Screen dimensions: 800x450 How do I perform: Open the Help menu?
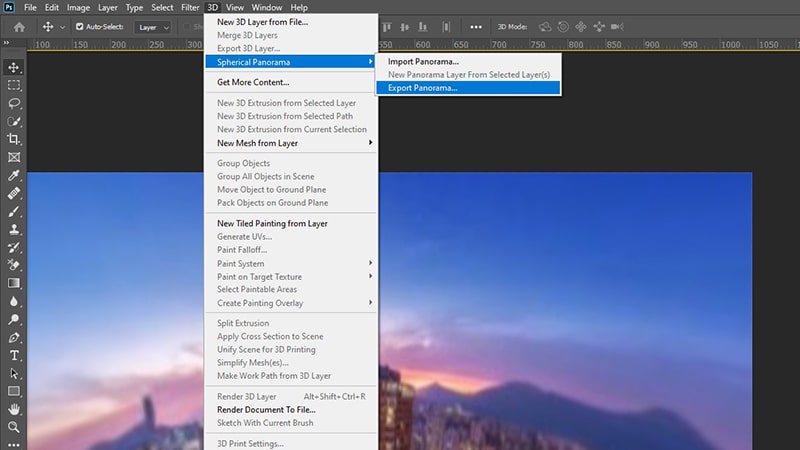(299, 7)
